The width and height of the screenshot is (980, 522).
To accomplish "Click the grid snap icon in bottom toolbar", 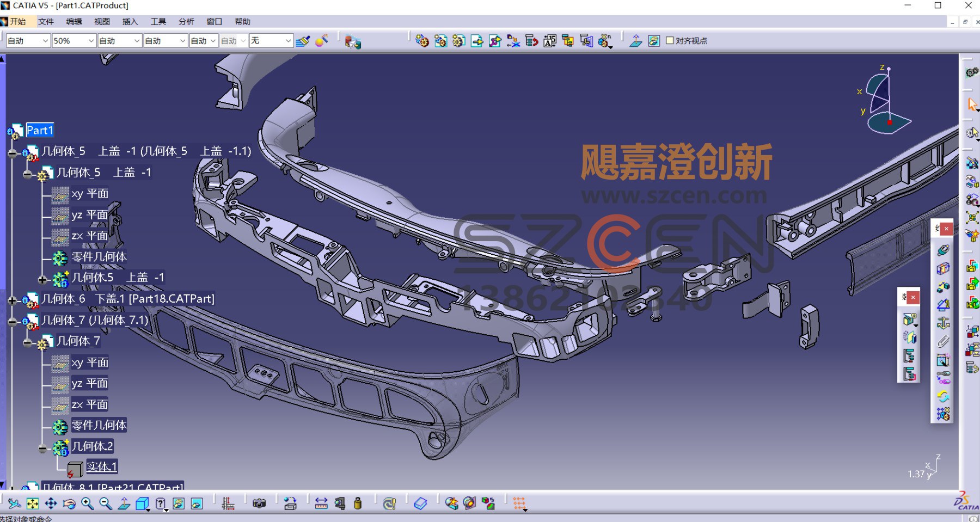I will [x=519, y=503].
